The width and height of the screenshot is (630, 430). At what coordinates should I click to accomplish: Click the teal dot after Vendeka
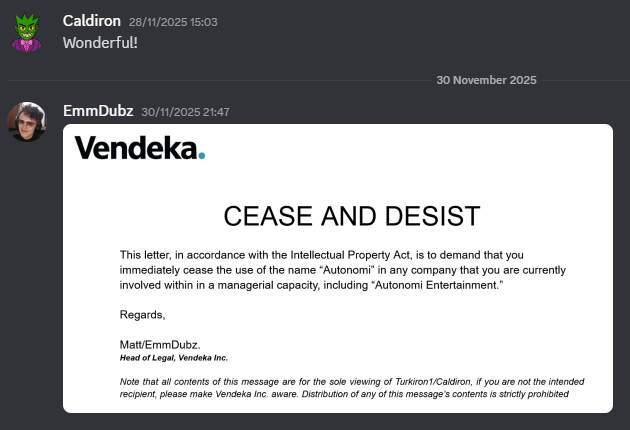click(x=202, y=155)
